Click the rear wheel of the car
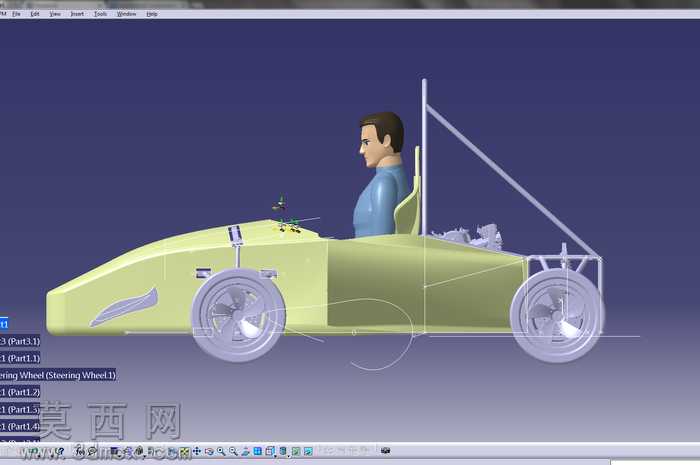The width and height of the screenshot is (700, 465). [x=557, y=315]
